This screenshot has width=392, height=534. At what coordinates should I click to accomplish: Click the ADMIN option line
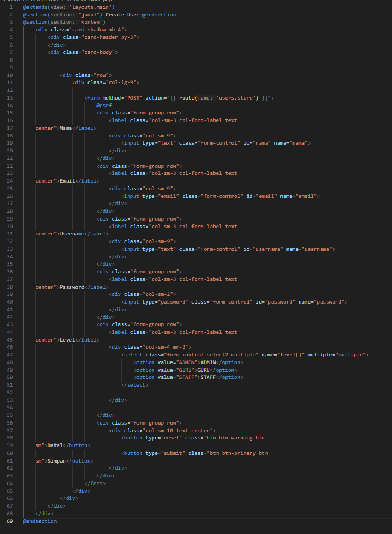click(x=188, y=362)
